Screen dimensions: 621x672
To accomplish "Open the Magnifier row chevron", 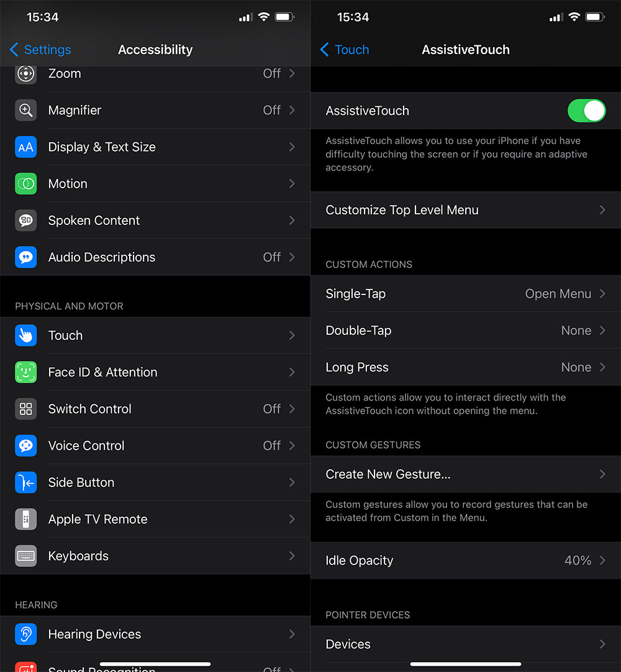I will (x=292, y=110).
